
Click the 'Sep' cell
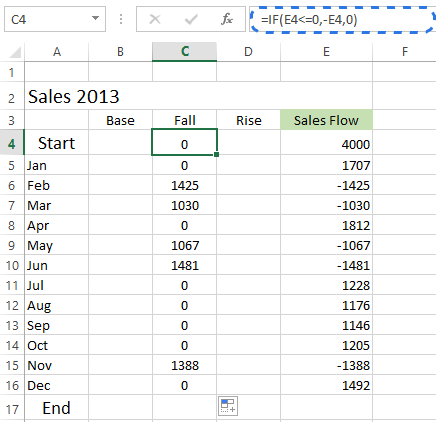[57, 325]
